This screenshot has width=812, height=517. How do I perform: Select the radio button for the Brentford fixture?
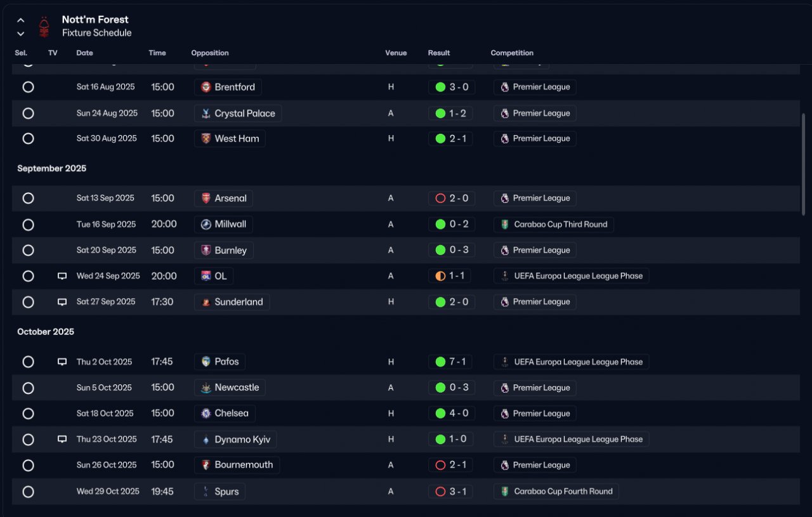28,87
